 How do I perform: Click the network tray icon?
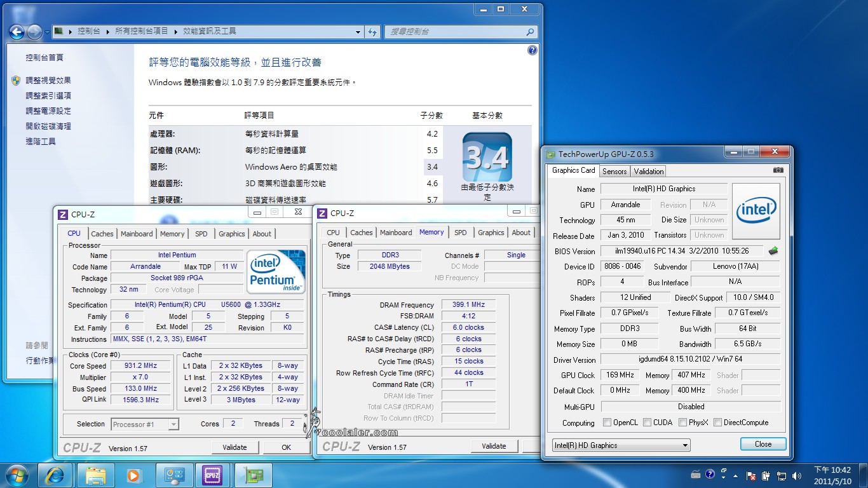[x=782, y=475]
